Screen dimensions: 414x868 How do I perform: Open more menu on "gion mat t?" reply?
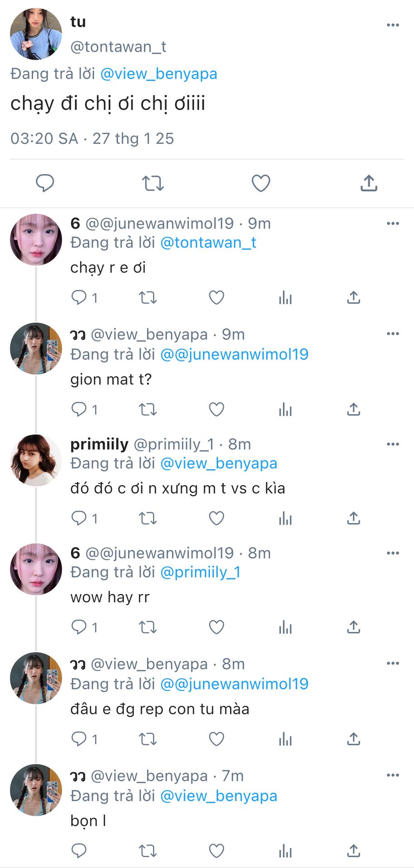click(x=393, y=334)
